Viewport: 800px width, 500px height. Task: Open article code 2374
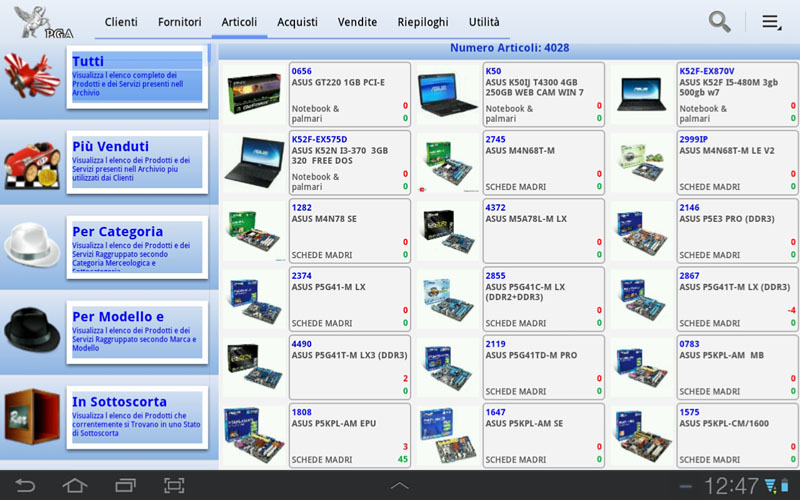[302, 276]
